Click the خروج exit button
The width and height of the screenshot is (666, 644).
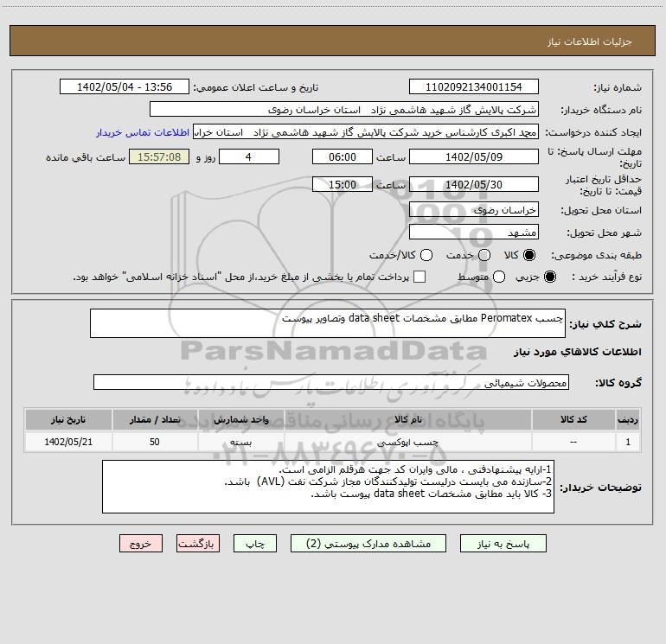click(x=141, y=544)
